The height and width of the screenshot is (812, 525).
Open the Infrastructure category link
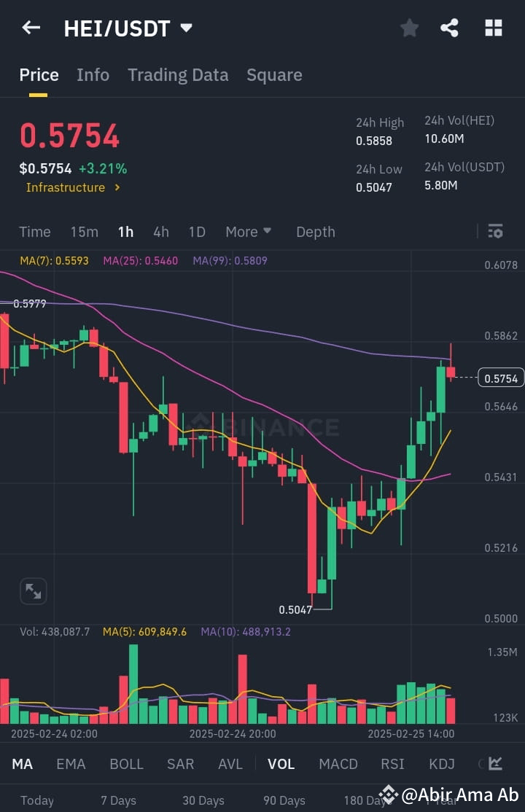click(66, 187)
